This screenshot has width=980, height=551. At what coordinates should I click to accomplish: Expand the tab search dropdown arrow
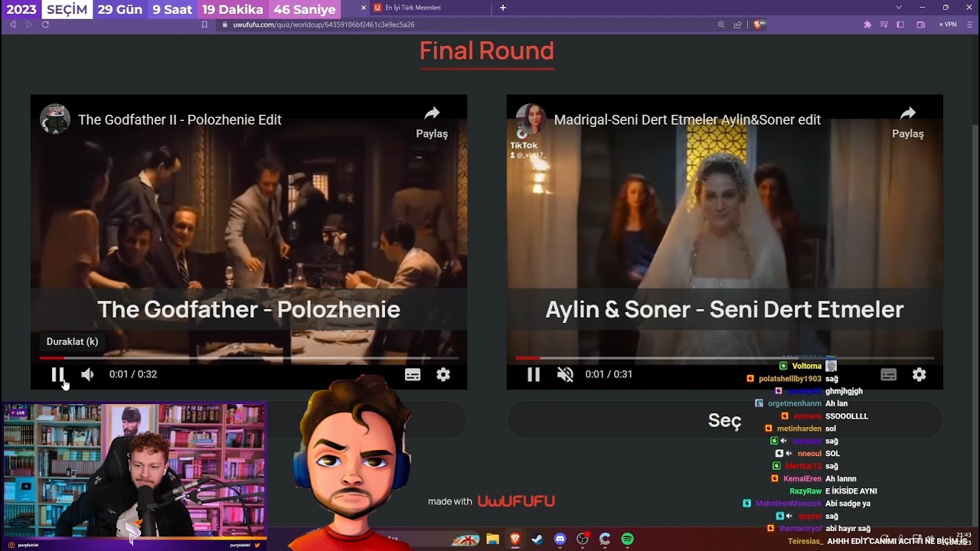point(898,8)
